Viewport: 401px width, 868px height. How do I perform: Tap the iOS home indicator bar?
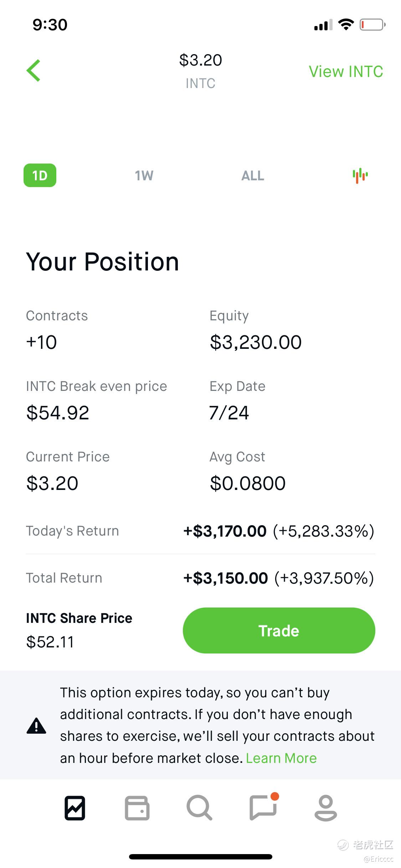click(200, 857)
